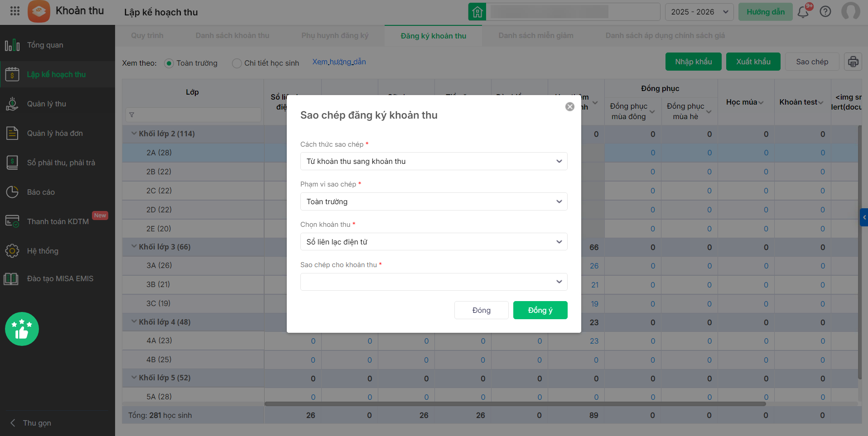Open the Sao chép cho khoản thu dropdown
This screenshot has width=868, height=436.
434,282
